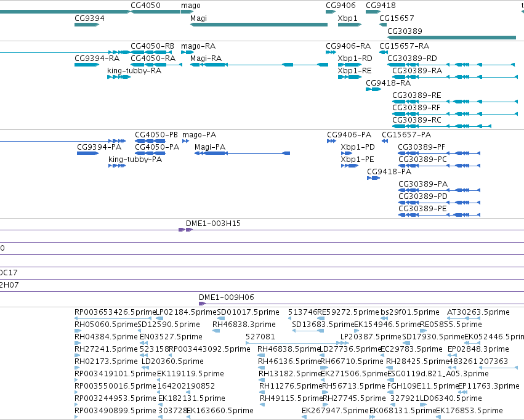The width and height of the screenshot is (524, 420).
Task: Select the DME1-009H06 clone label
Action: (x=226, y=297)
